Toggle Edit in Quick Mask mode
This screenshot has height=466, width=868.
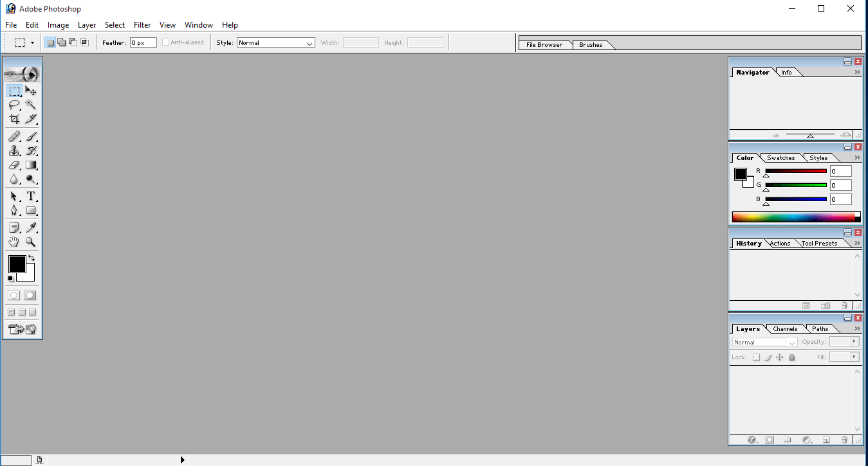click(x=30, y=295)
